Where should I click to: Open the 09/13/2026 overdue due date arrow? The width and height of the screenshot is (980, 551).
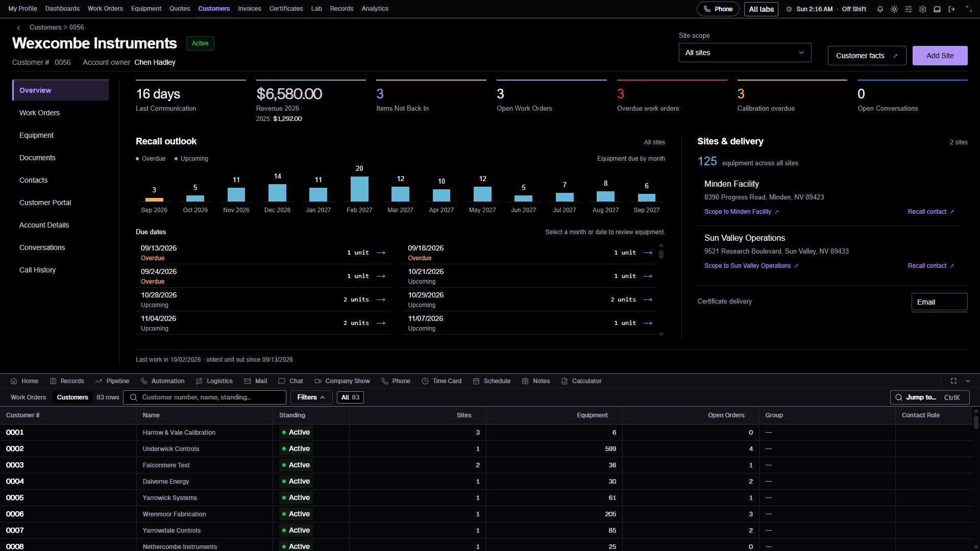pos(381,253)
